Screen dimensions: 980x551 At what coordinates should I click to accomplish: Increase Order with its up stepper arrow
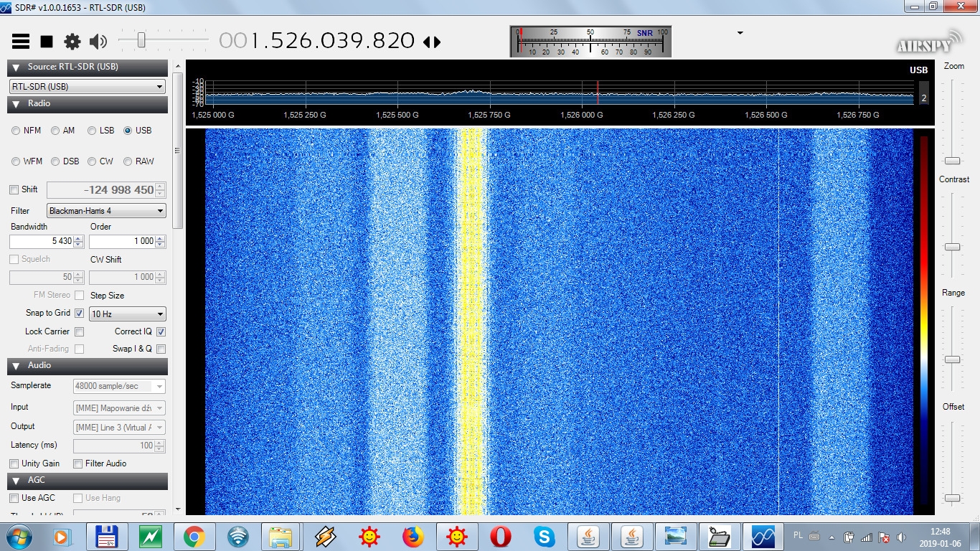(x=161, y=237)
